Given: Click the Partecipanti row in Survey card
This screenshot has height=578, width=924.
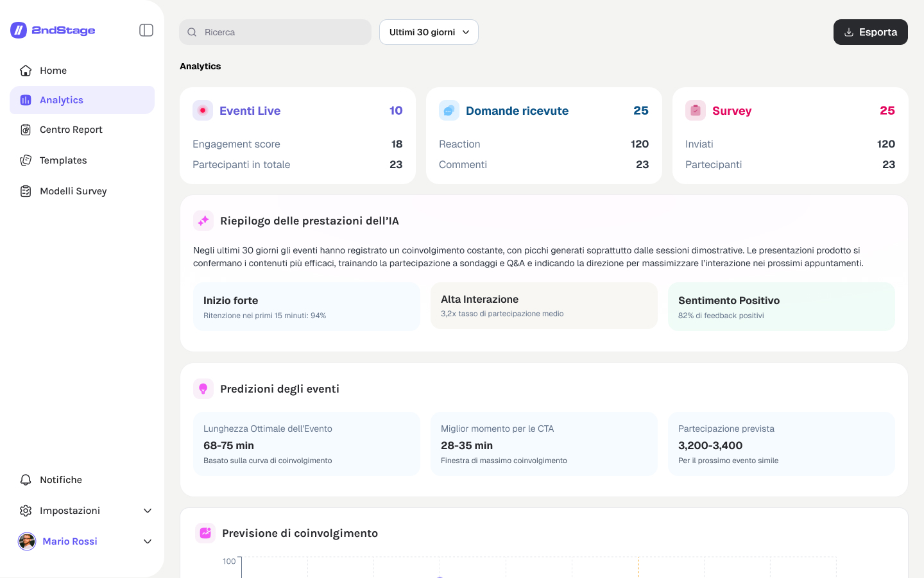Looking at the screenshot, I should tap(791, 165).
